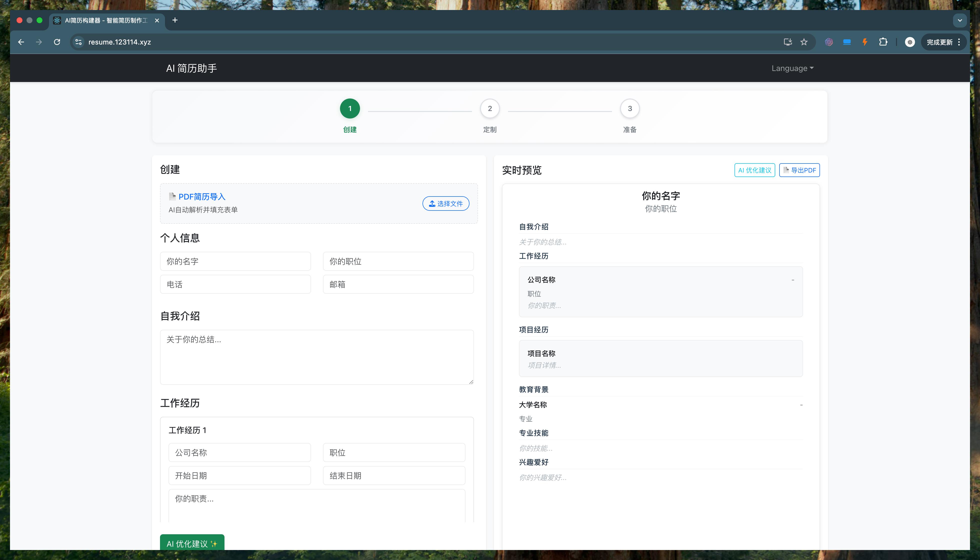Click the 开始日期 input field
Image resolution: width=980 pixels, height=560 pixels.
(x=239, y=475)
